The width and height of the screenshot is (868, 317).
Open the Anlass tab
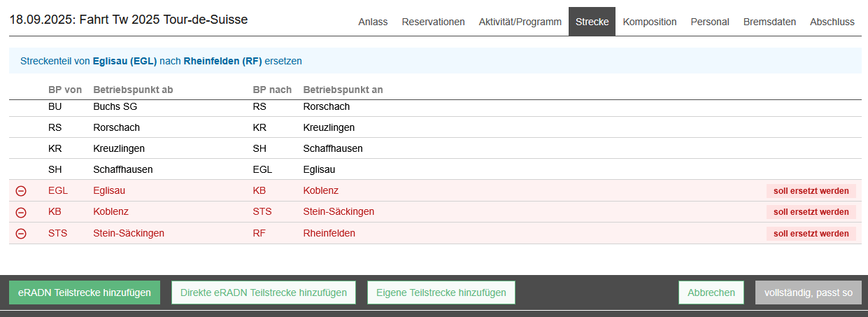(373, 22)
